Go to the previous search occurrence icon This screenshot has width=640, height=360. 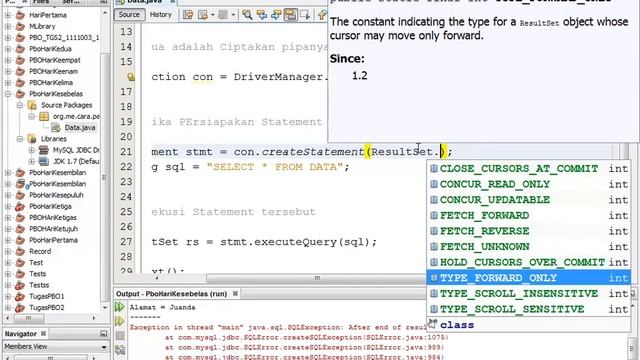pyautogui.click(x=261, y=15)
